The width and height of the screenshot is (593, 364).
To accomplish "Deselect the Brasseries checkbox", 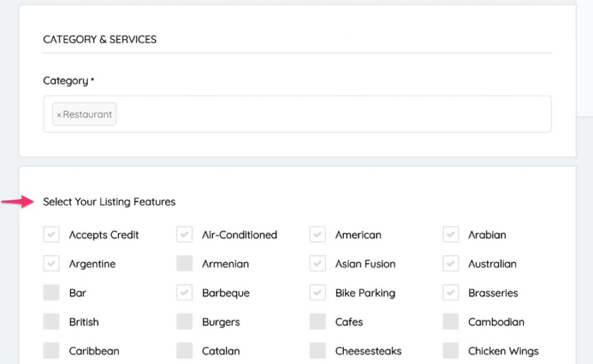I will pyautogui.click(x=451, y=292).
